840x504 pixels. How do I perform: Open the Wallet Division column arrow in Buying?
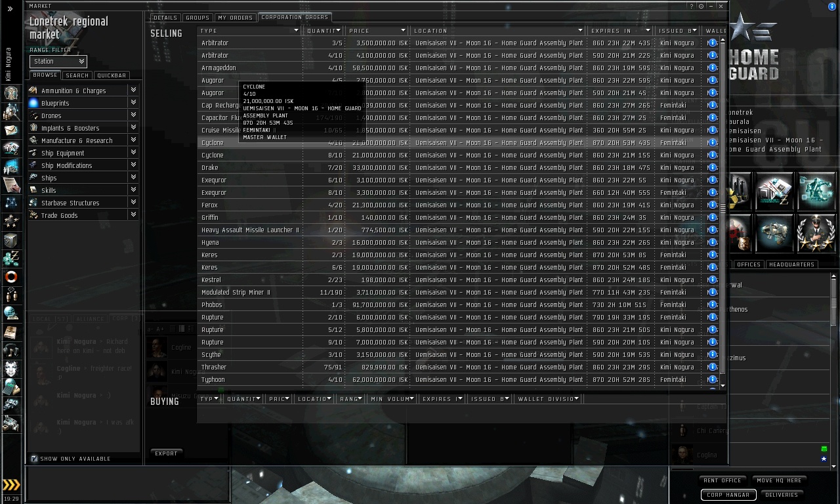576,398
